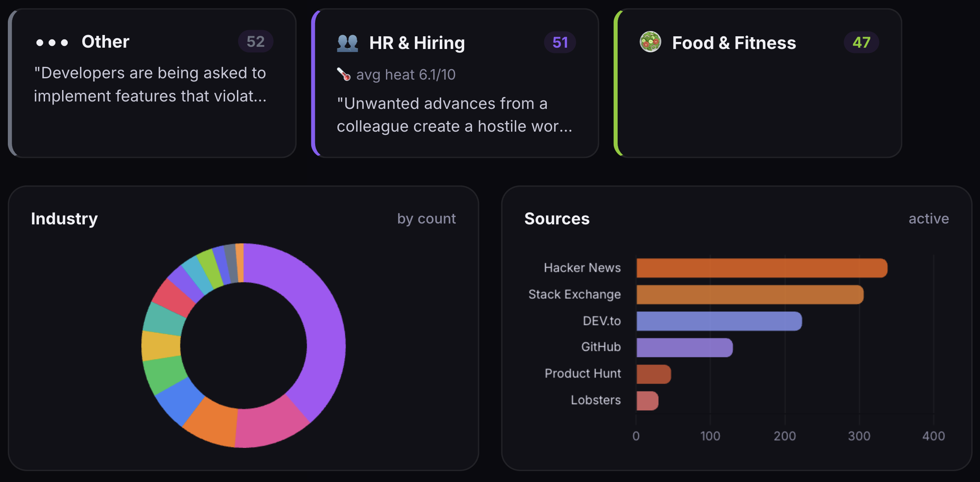Click the Lobsters bar in Sources
Screen dimensions: 980x482
[x=647, y=401]
